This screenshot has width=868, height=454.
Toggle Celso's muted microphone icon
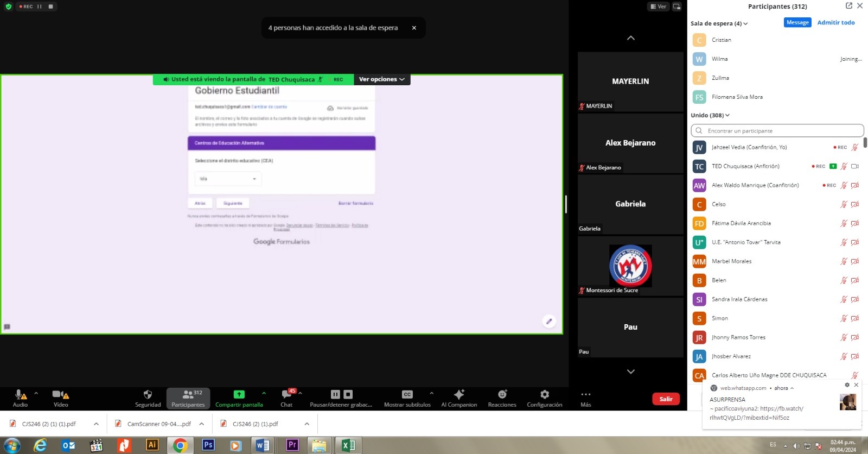[x=844, y=205]
